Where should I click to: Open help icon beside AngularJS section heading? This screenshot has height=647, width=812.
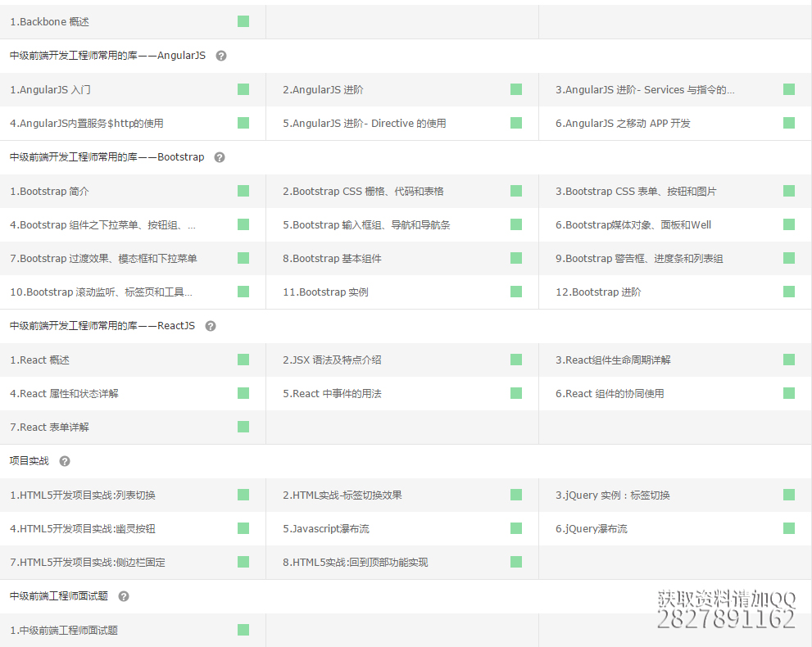[221, 56]
